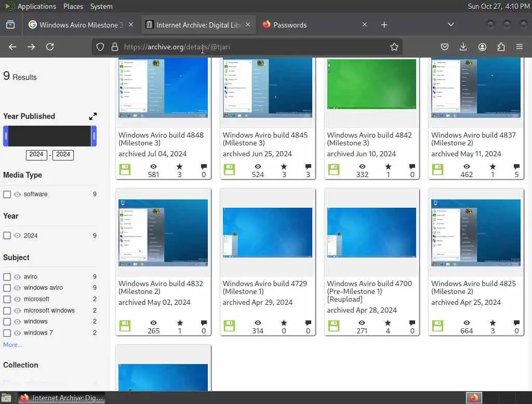
Task: Open a new browser tab
Action: (384, 25)
